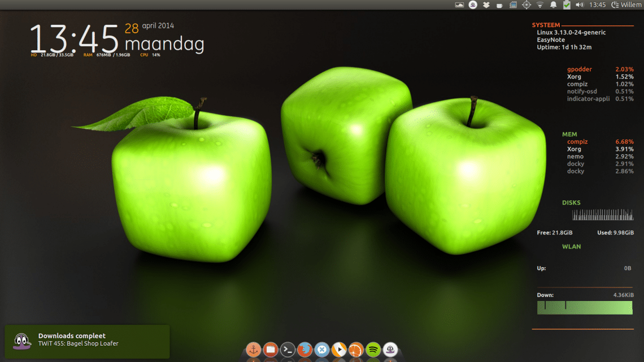Click the disk activity bar graph under DISKS

pos(603,215)
